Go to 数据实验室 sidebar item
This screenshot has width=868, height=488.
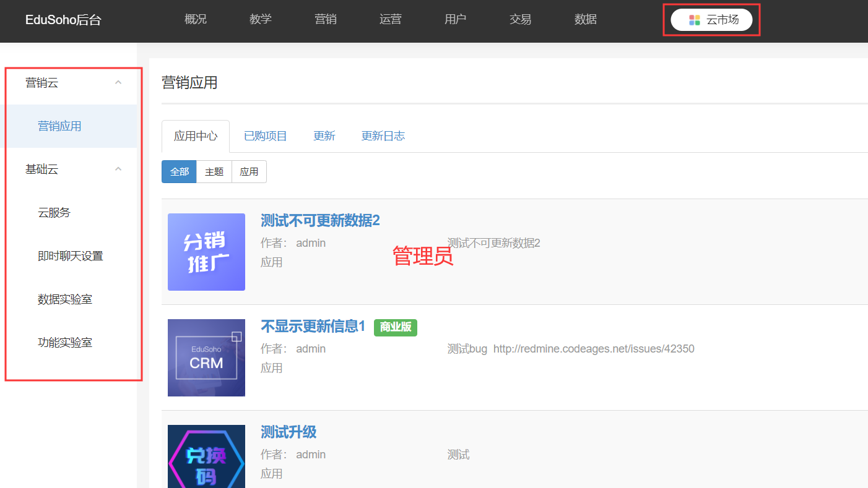tap(65, 299)
